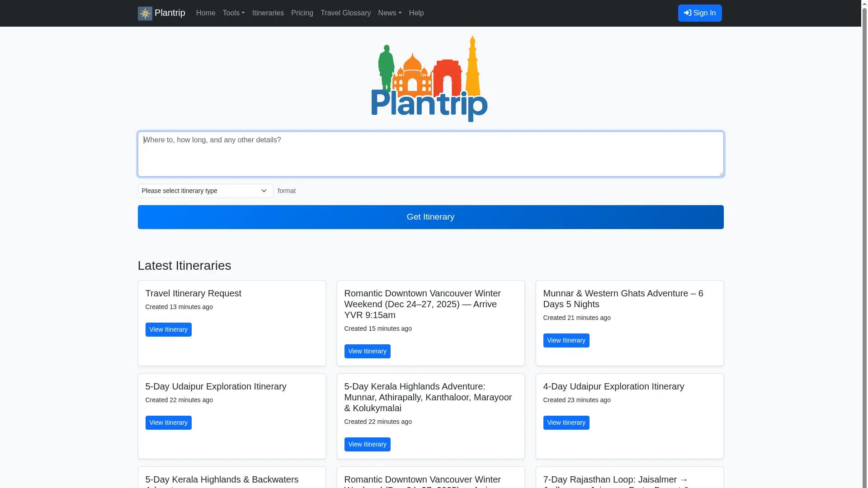The image size is (868, 488).
Task: Click the Plantrip skyline logo image
Action: [429, 78]
